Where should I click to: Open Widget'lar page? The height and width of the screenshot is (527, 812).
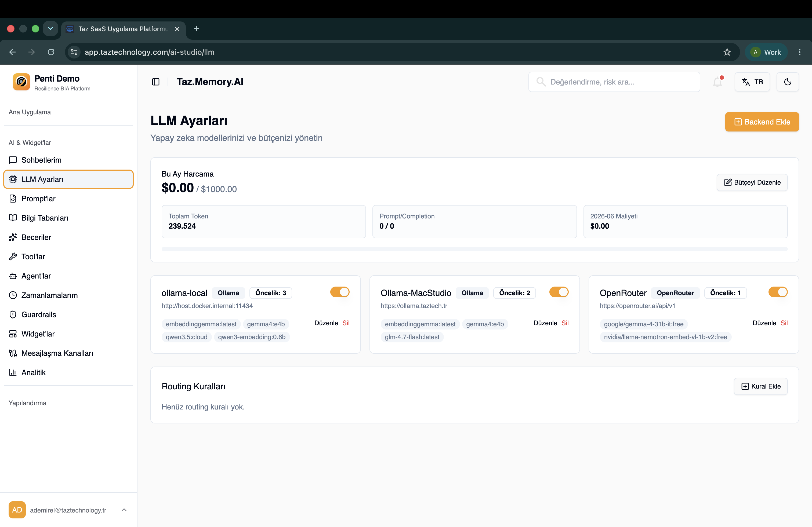pos(68,334)
